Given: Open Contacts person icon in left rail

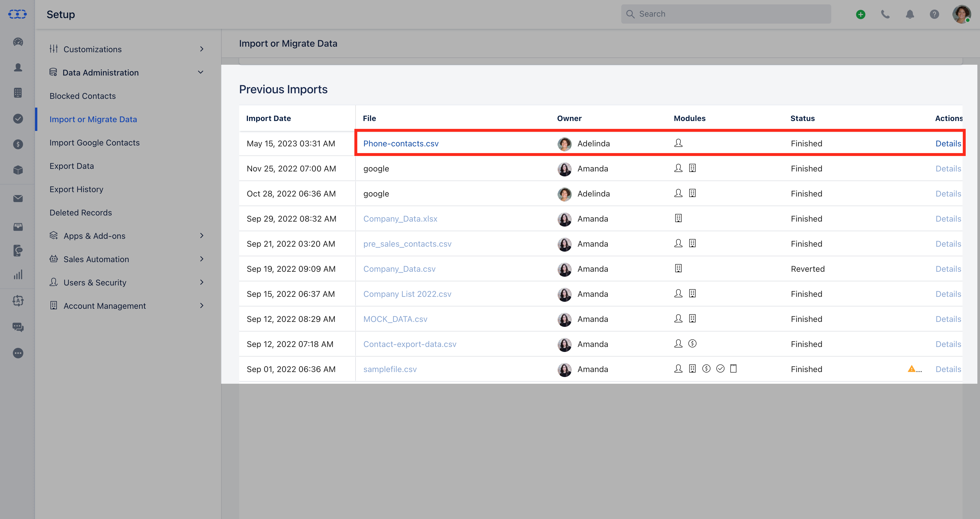Looking at the screenshot, I should pos(18,67).
